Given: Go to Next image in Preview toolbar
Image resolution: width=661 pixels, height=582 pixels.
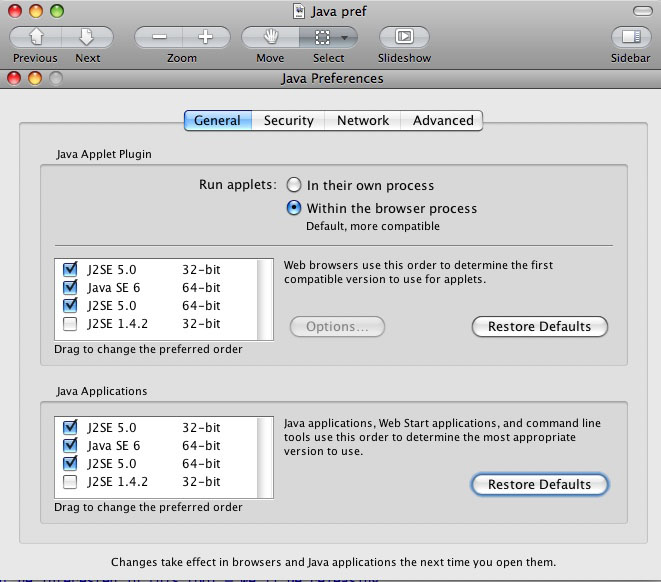Looking at the screenshot, I should pos(87,37).
